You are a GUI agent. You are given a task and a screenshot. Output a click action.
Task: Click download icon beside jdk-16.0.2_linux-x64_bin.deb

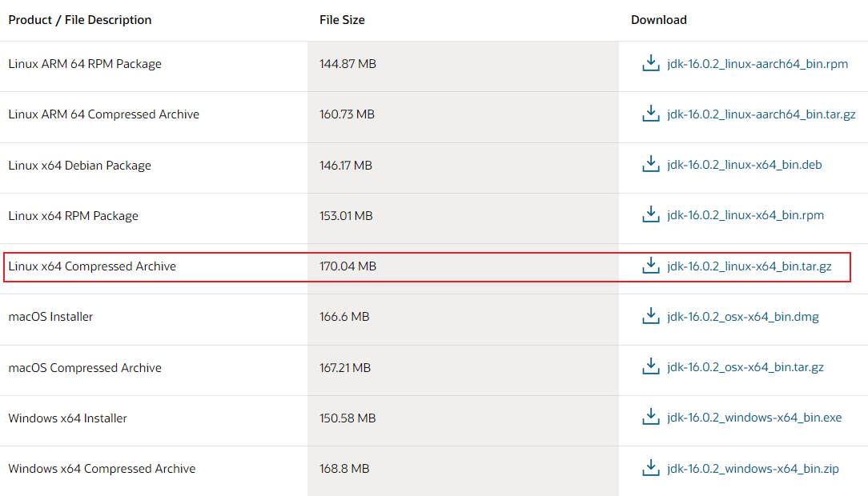(650, 164)
